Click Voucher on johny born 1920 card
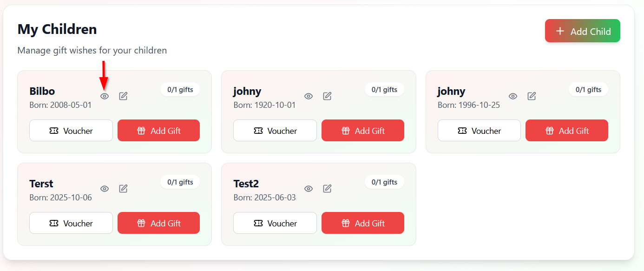The image size is (644, 271). pos(275,131)
